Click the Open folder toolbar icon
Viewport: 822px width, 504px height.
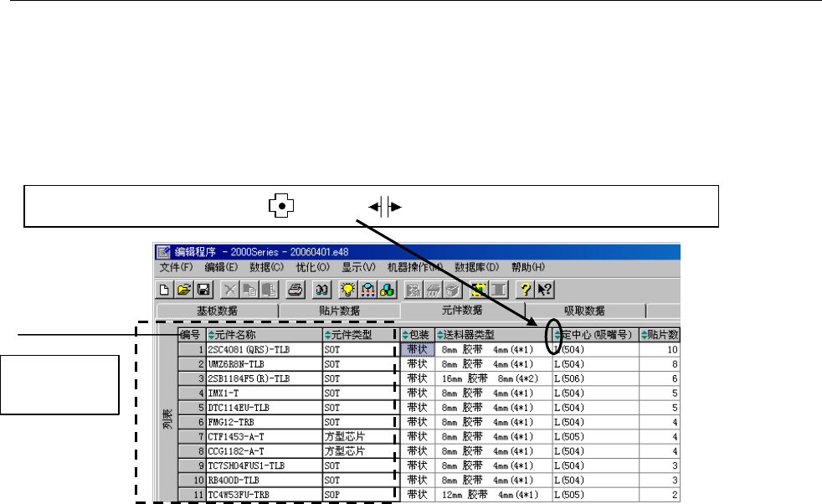click(184, 290)
